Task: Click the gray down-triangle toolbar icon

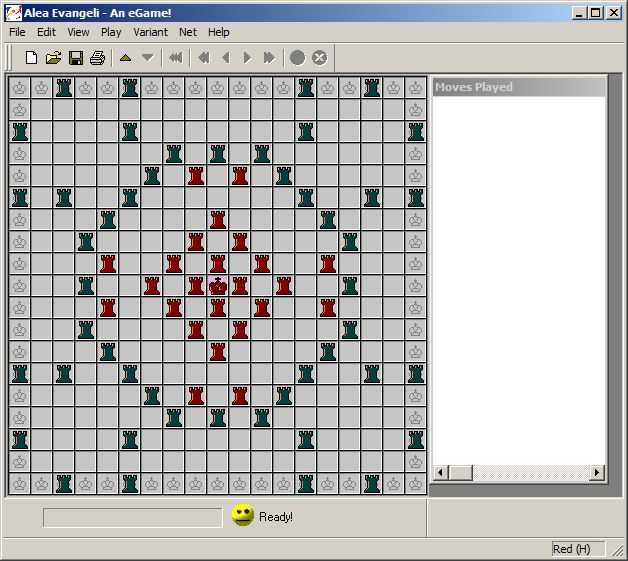Action: click(x=148, y=58)
